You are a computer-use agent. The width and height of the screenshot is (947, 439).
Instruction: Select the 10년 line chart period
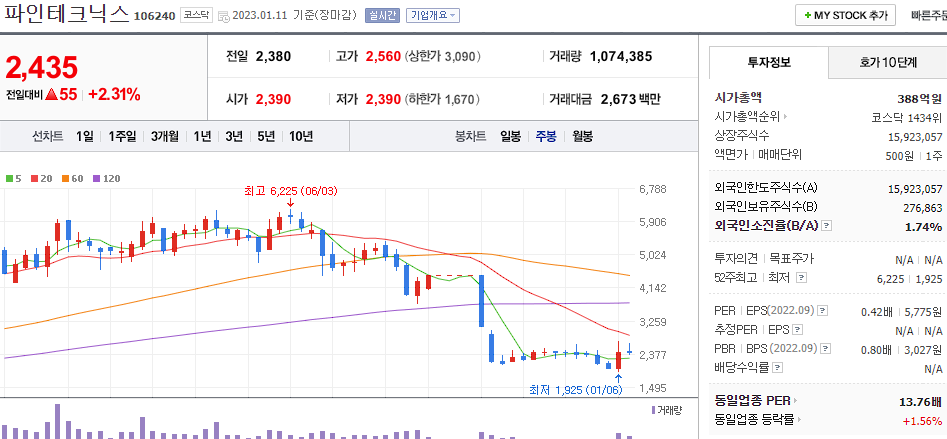301,136
